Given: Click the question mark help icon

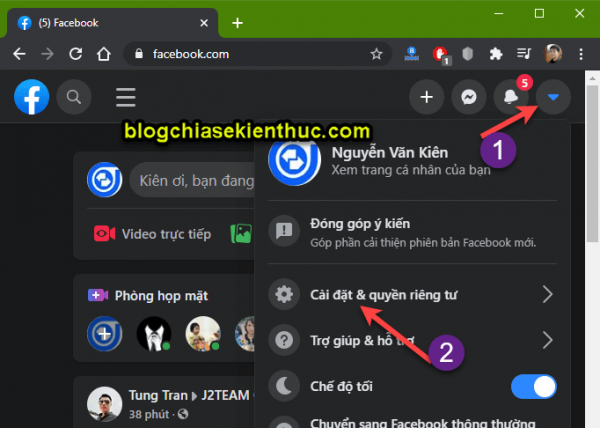Looking at the screenshot, I should [284, 340].
